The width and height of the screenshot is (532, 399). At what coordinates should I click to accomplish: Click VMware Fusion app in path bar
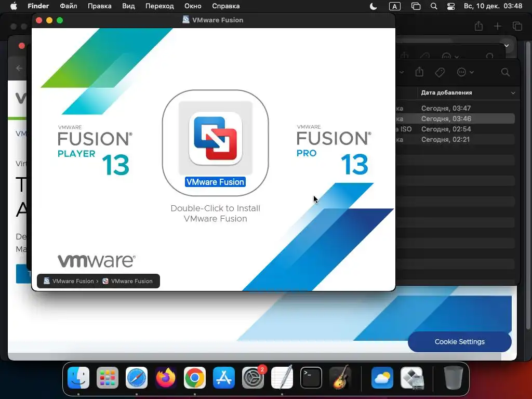pos(128,281)
